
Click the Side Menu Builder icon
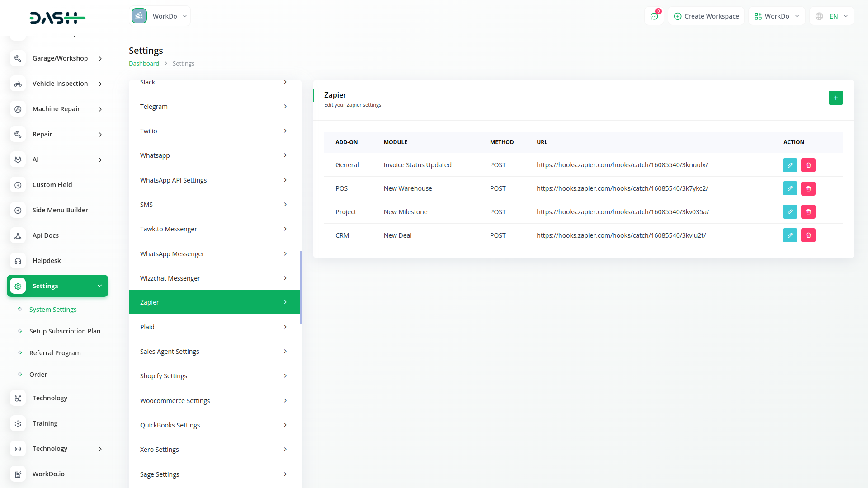[18, 210]
